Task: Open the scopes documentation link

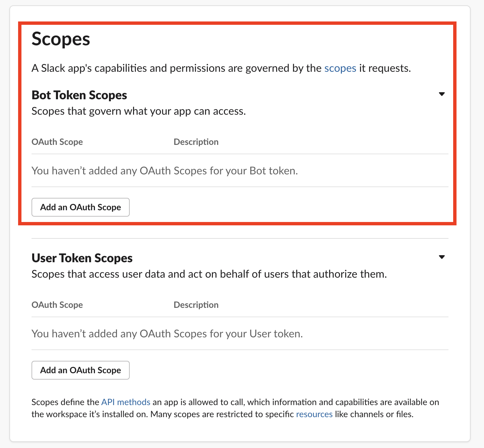Action: pos(340,68)
